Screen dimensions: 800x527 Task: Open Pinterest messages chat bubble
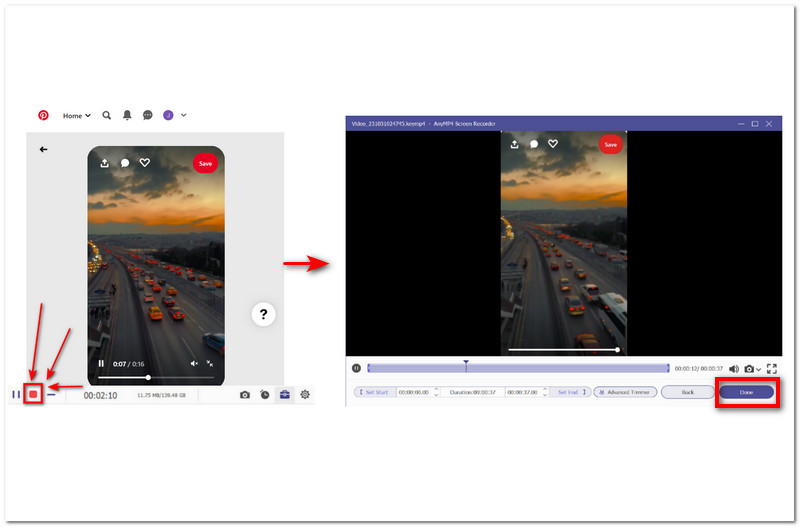147,115
